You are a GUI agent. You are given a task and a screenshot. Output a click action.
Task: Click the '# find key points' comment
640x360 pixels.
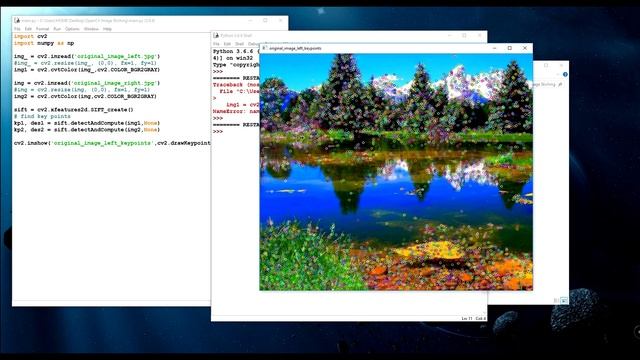(x=42, y=116)
